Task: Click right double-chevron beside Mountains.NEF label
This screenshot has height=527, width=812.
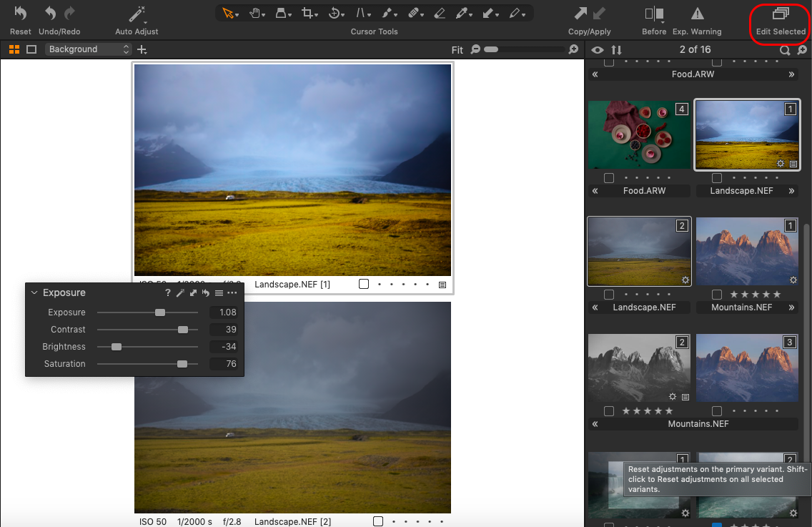Action: click(x=791, y=307)
